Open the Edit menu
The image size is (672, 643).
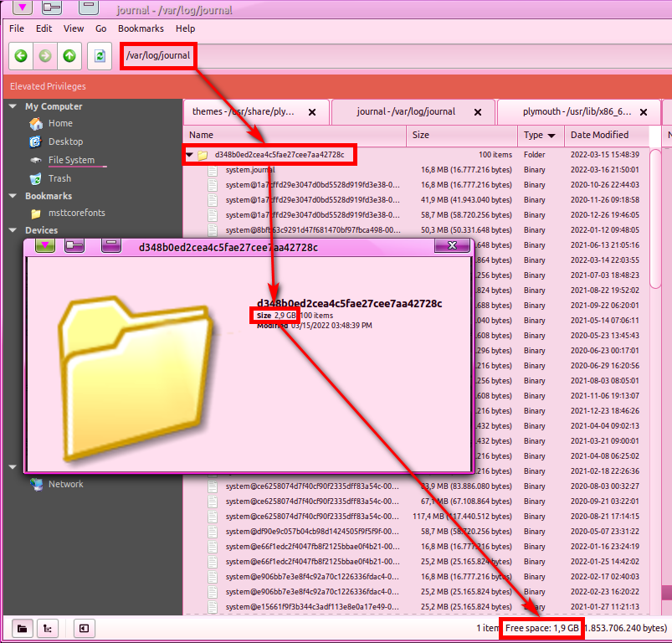44,28
